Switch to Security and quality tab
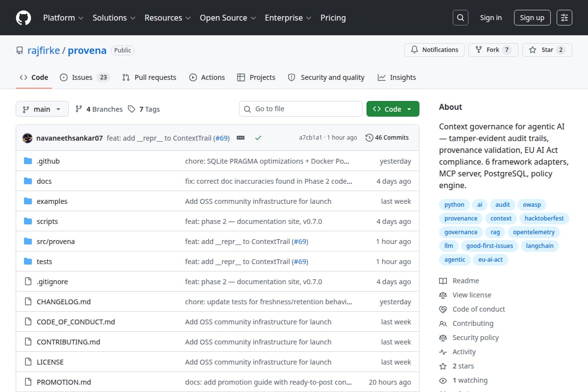This screenshot has height=392, width=588. coord(326,77)
